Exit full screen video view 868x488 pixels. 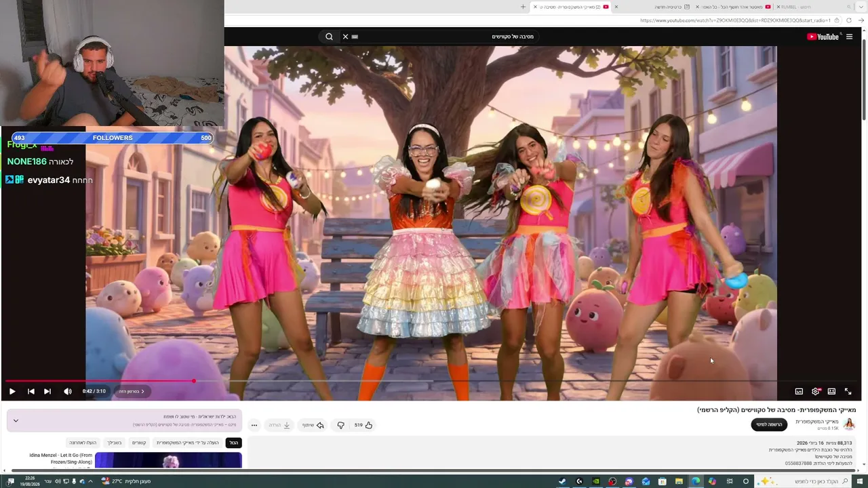[848, 391]
